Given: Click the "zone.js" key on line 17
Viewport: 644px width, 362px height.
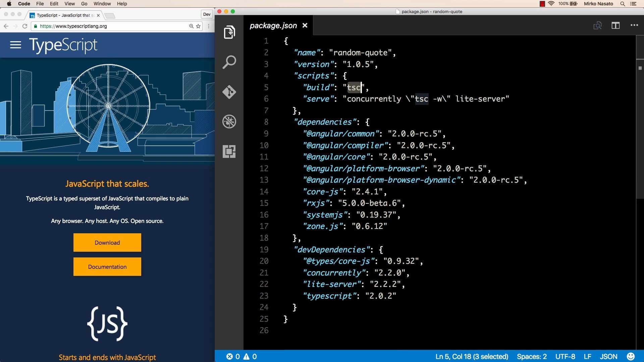Looking at the screenshot, I should tap(323, 226).
